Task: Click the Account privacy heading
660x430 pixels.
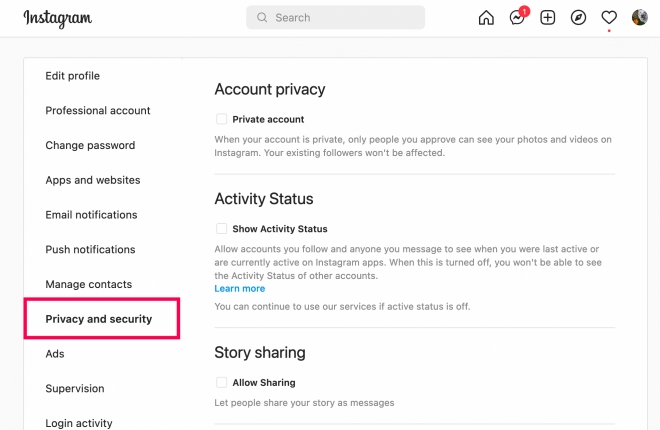Action: pyautogui.click(x=270, y=89)
